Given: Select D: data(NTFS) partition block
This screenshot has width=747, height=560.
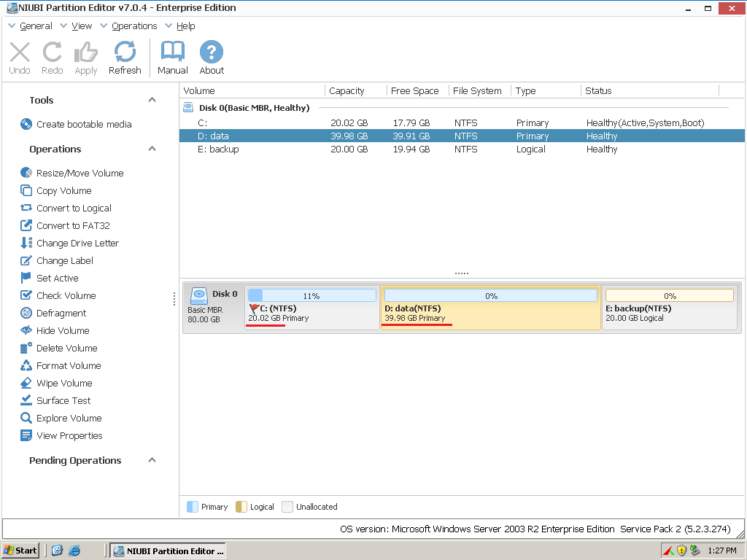Looking at the screenshot, I should (x=491, y=308).
